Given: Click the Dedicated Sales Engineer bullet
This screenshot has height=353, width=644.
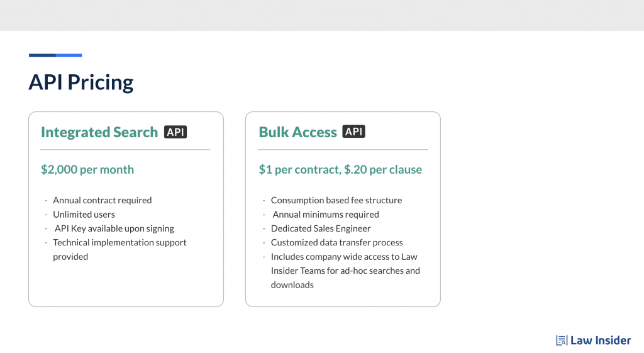Looking at the screenshot, I should pyautogui.click(x=321, y=228).
